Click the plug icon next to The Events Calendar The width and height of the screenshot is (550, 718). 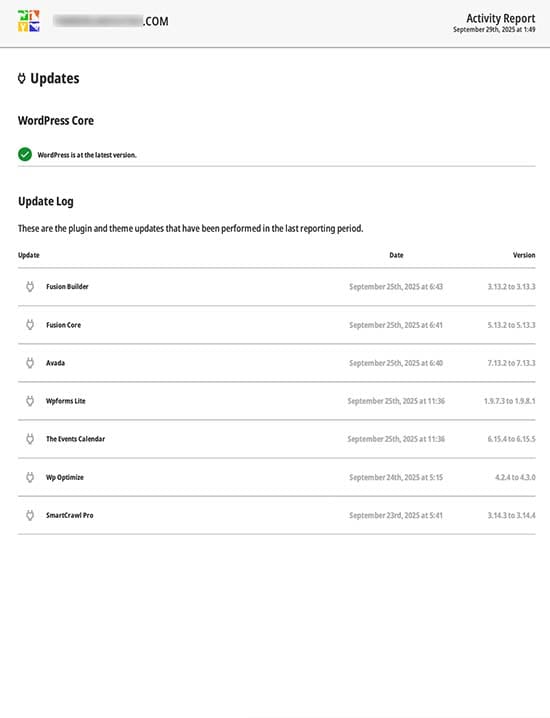coord(30,439)
